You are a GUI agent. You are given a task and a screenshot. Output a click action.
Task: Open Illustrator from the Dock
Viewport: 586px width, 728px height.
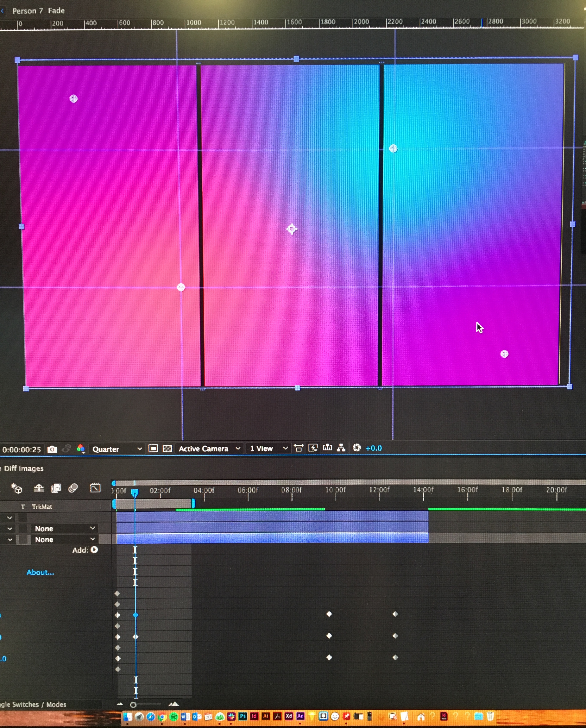pyautogui.click(x=266, y=716)
